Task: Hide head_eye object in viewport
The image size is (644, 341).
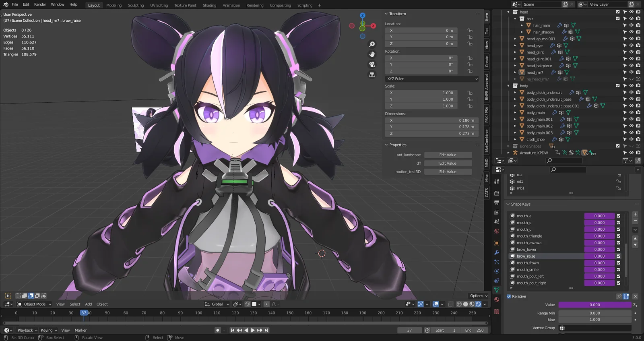Action: point(632,45)
